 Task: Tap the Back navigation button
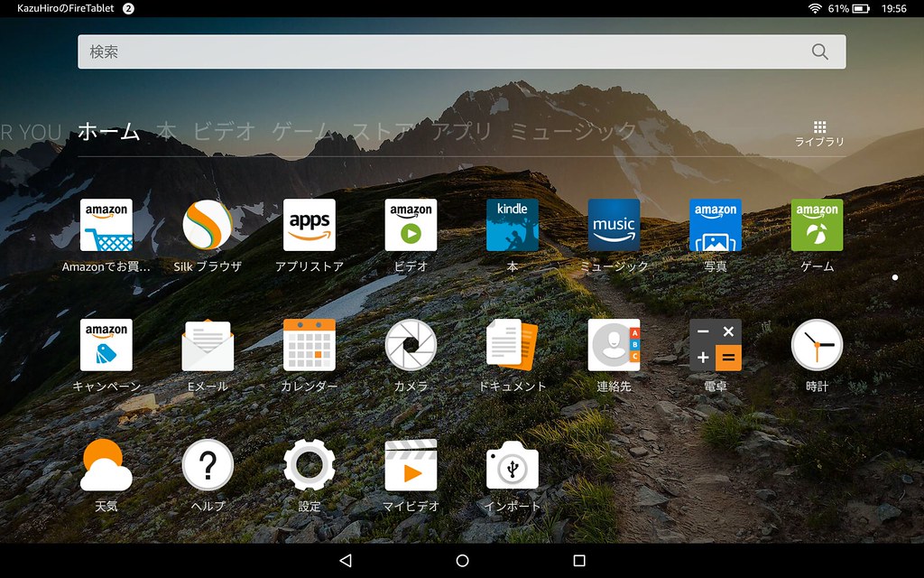tap(346, 560)
